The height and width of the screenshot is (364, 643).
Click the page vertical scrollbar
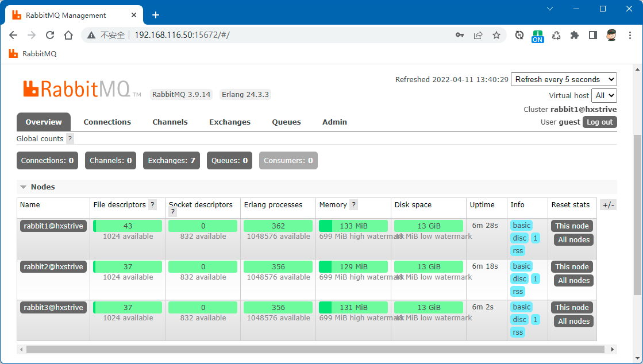point(637,215)
